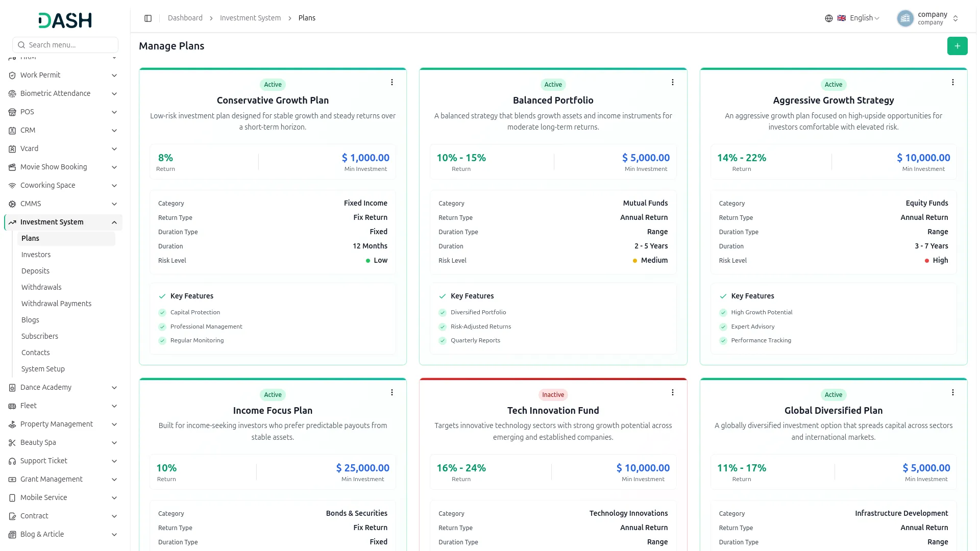Open the Deposits submenu item

point(66,271)
